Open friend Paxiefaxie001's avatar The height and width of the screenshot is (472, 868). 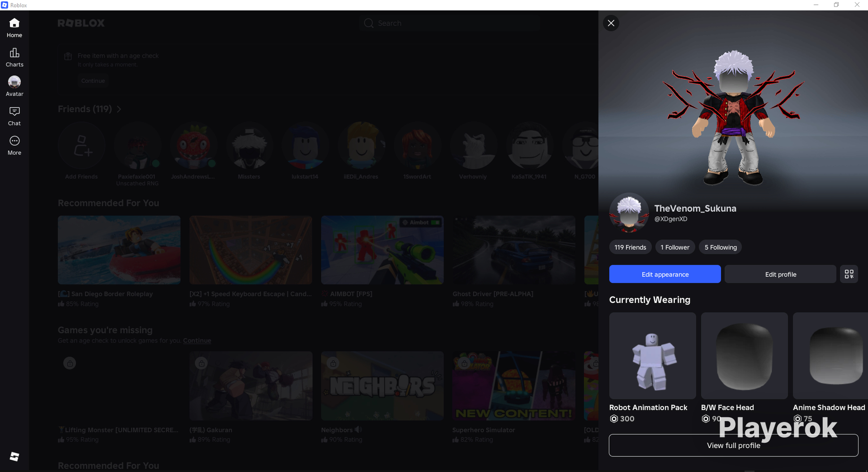point(137,145)
